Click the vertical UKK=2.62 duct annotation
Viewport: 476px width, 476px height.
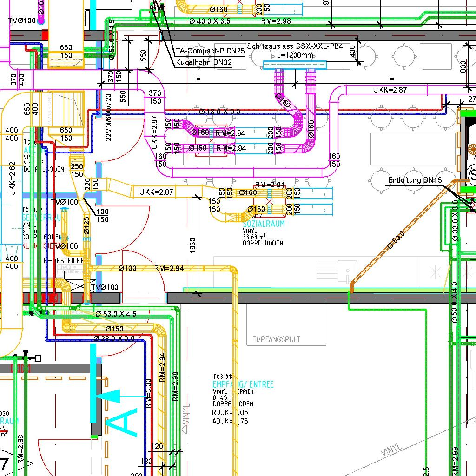(13, 179)
